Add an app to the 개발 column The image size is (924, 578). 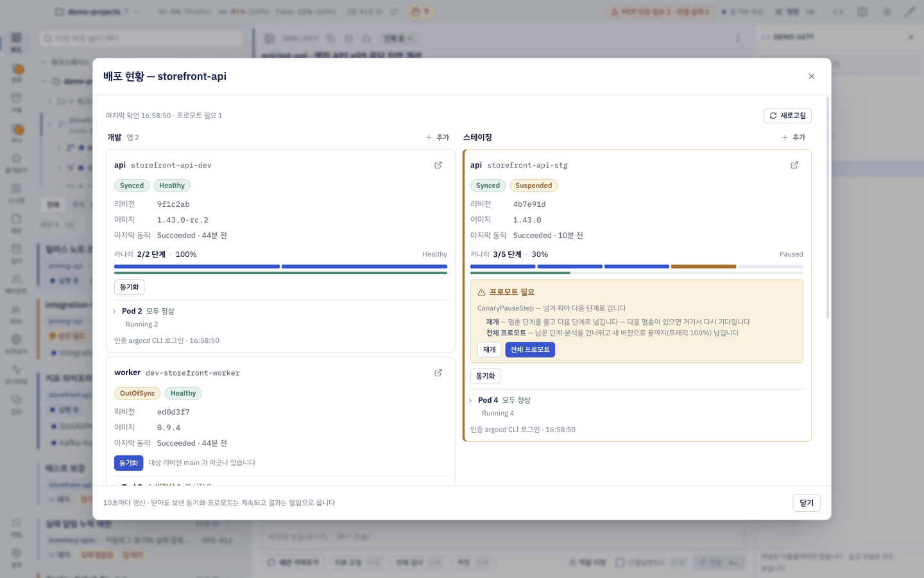[438, 137]
